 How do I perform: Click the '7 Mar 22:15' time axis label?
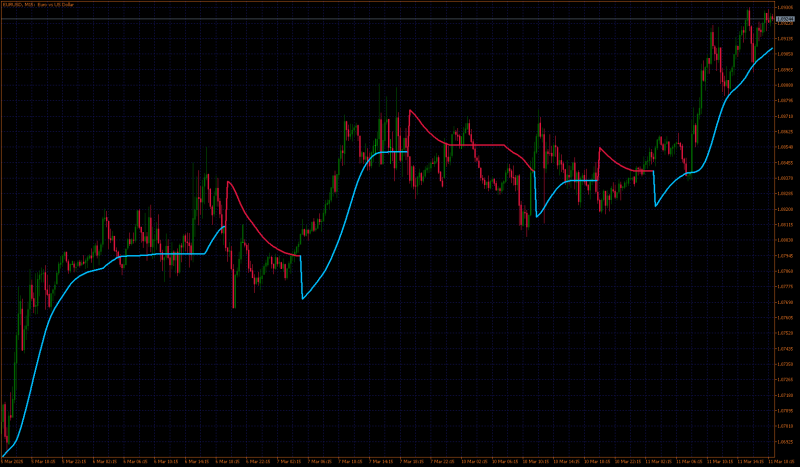click(442, 461)
